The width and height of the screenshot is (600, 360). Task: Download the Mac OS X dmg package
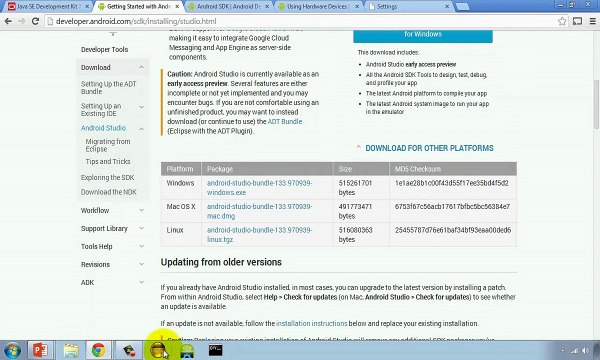pyautogui.click(x=259, y=211)
